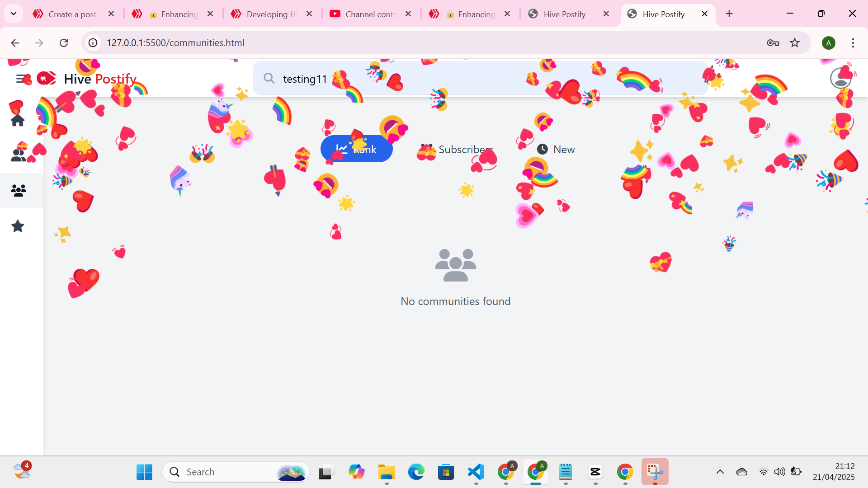Open Notepad from taskbar
868x488 pixels.
pyautogui.click(x=565, y=472)
